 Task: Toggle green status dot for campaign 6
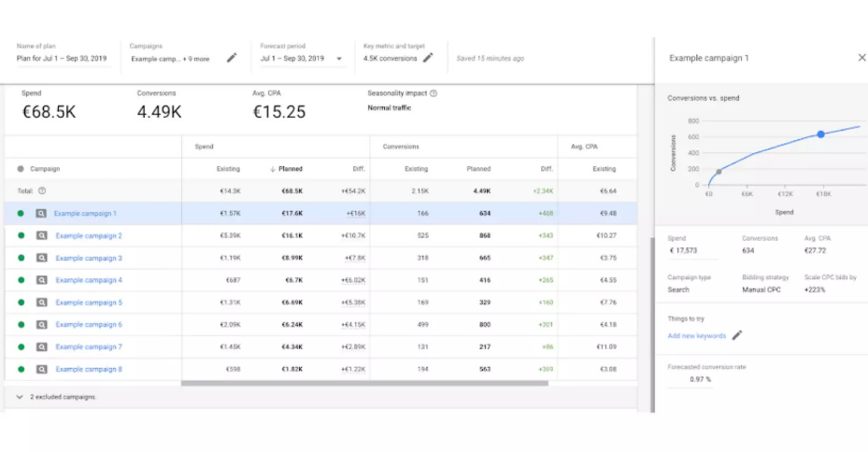point(21,325)
